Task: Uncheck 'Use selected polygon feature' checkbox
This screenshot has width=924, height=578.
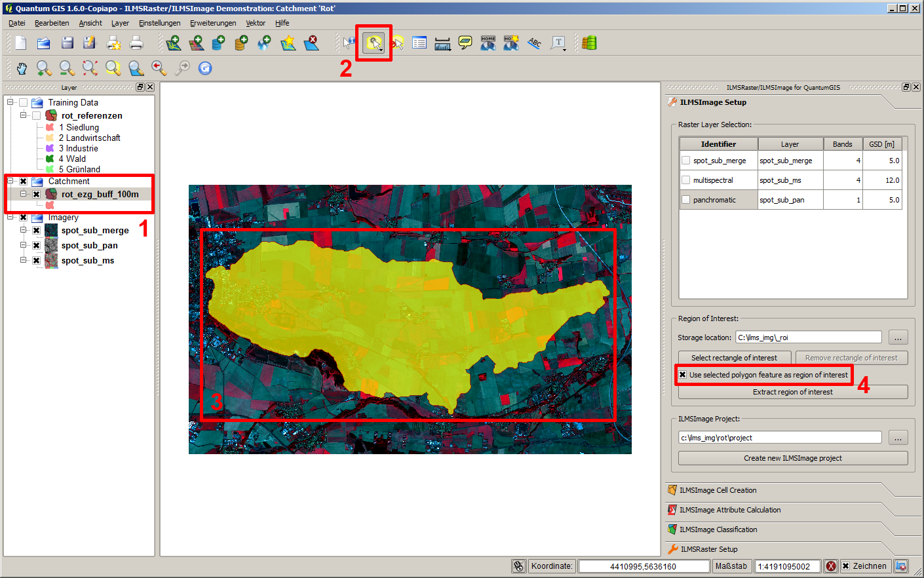Action: tap(683, 375)
